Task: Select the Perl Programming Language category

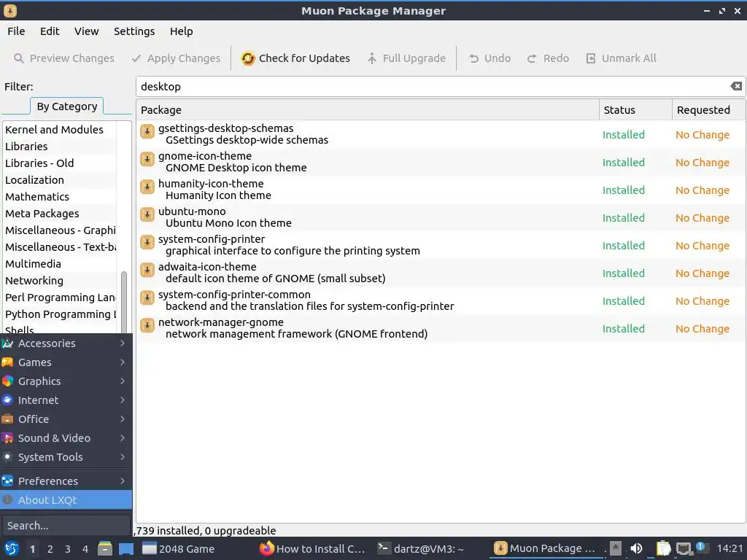Action: [60, 297]
